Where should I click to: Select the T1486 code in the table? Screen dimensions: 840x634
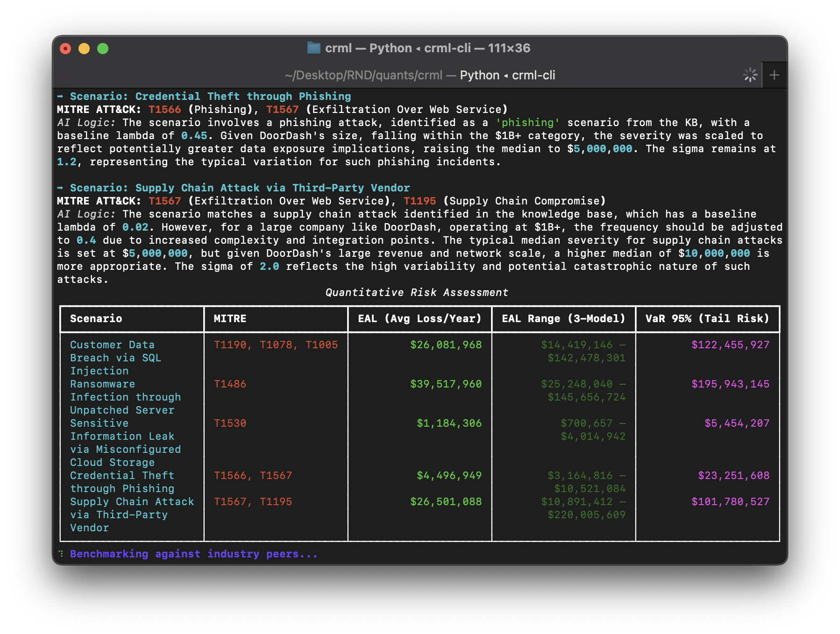click(x=230, y=384)
